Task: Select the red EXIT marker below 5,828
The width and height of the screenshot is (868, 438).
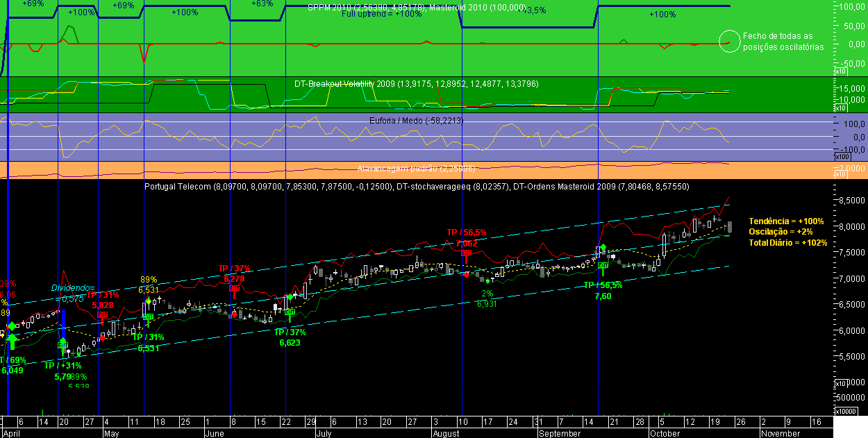Action: pyautogui.click(x=102, y=315)
